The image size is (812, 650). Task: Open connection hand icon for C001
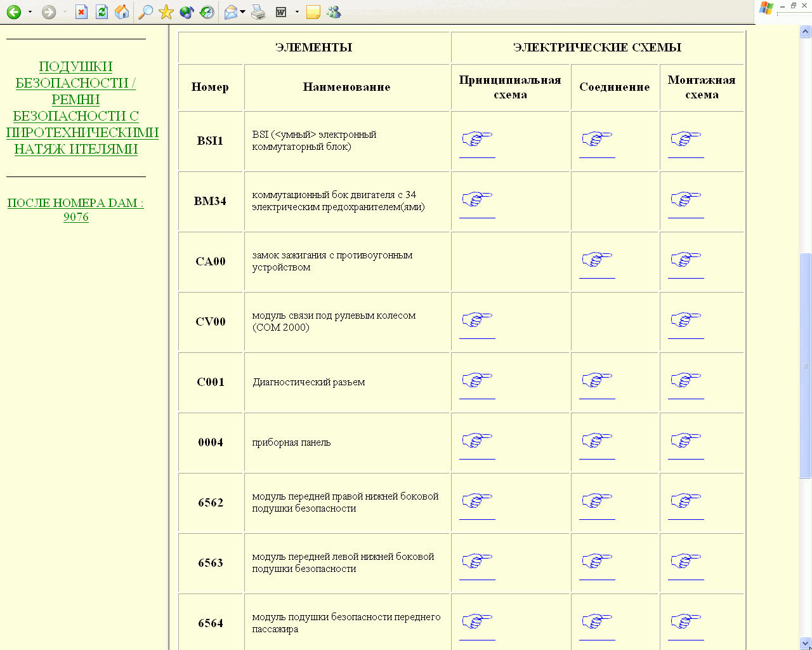tap(597, 380)
